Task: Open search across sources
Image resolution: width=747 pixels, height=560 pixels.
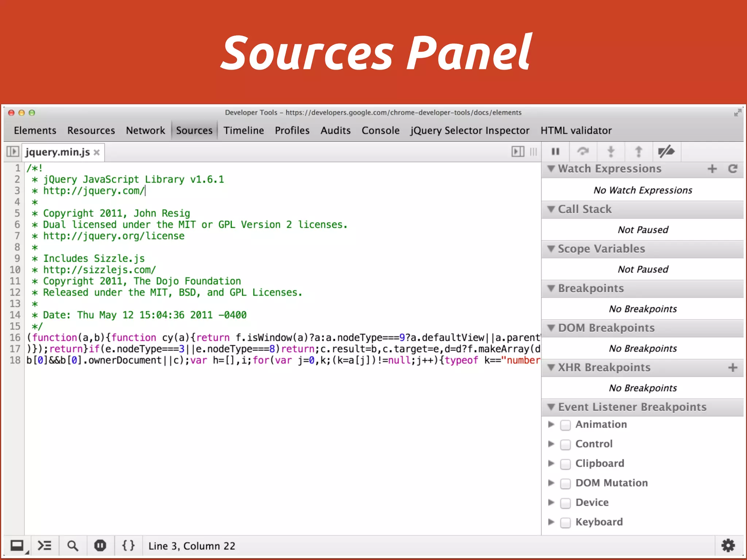Action: 73,546
